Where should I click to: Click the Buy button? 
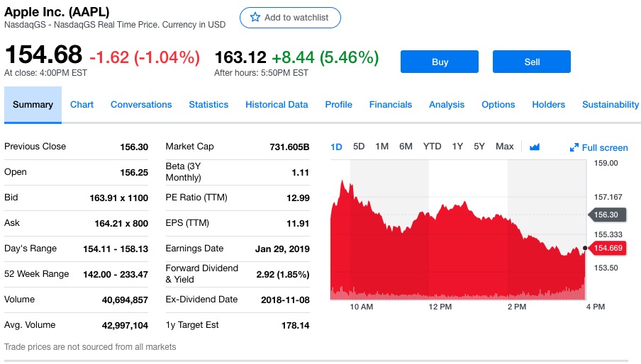(x=440, y=62)
